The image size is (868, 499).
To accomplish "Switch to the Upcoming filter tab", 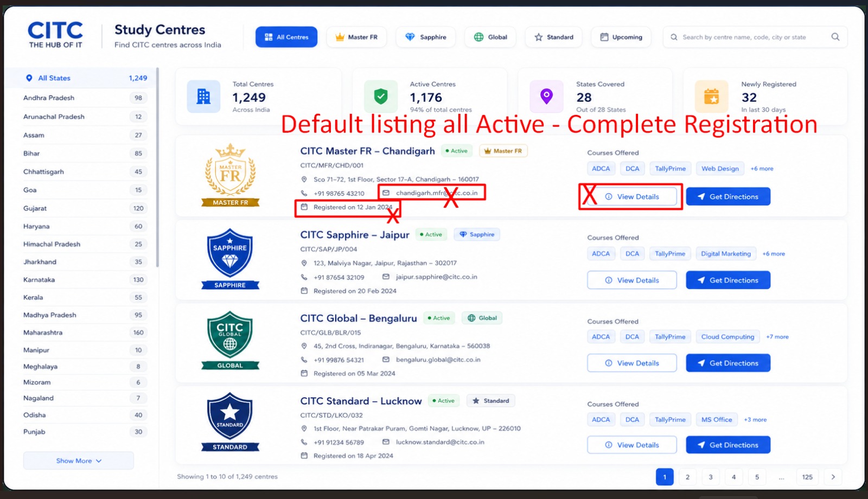I will (x=621, y=37).
